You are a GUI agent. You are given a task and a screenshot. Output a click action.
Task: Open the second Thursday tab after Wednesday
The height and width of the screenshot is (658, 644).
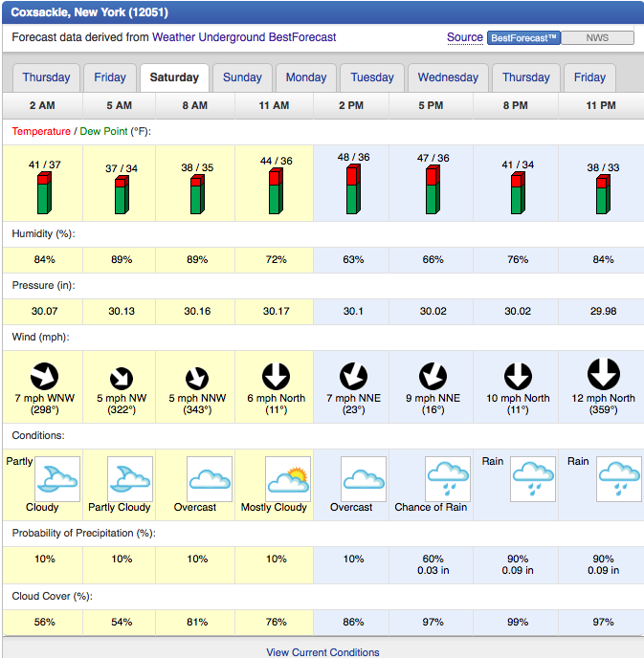coord(526,77)
